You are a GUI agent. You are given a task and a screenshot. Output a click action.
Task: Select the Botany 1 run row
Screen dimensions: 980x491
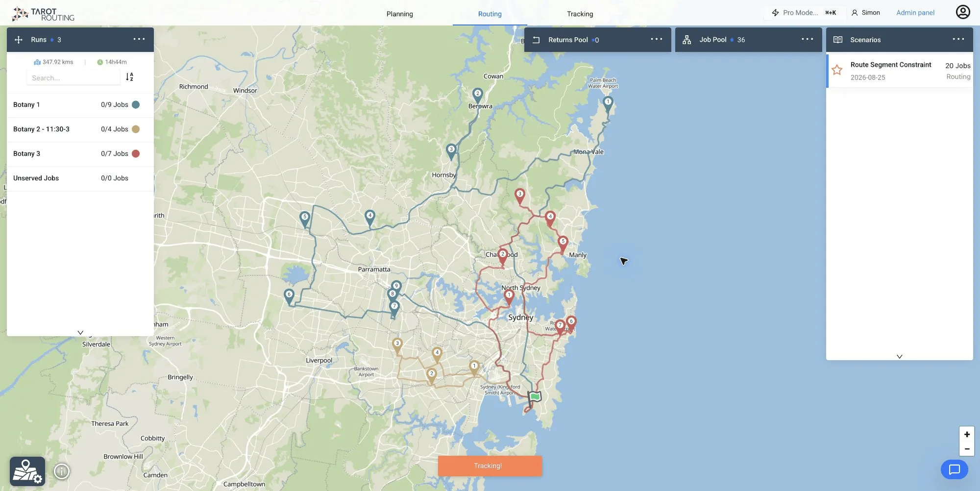[x=80, y=105]
